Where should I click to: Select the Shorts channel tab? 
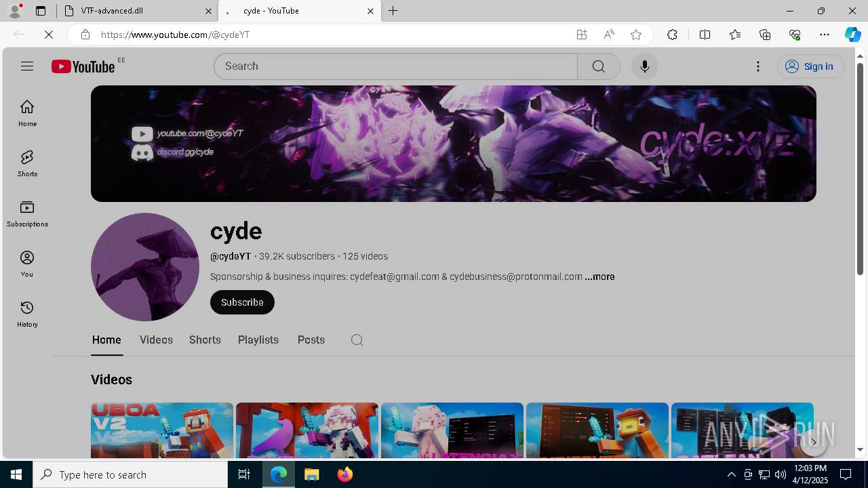(205, 340)
